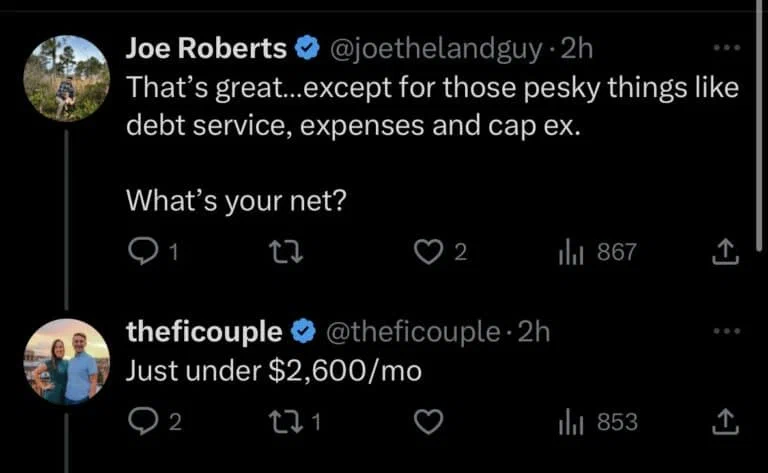The height and width of the screenshot is (473, 768).
Task: Open more options on Joe Roberts' tweet
Action: point(725,47)
